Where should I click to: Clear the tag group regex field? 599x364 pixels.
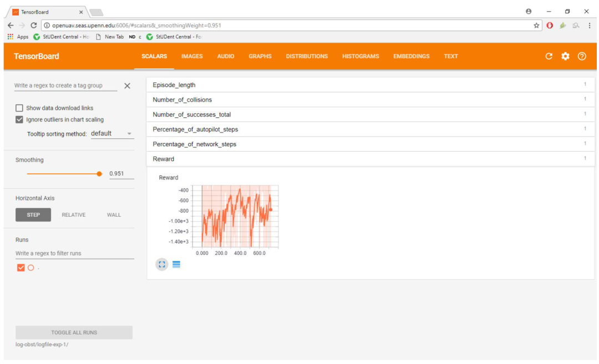tap(127, 86)
